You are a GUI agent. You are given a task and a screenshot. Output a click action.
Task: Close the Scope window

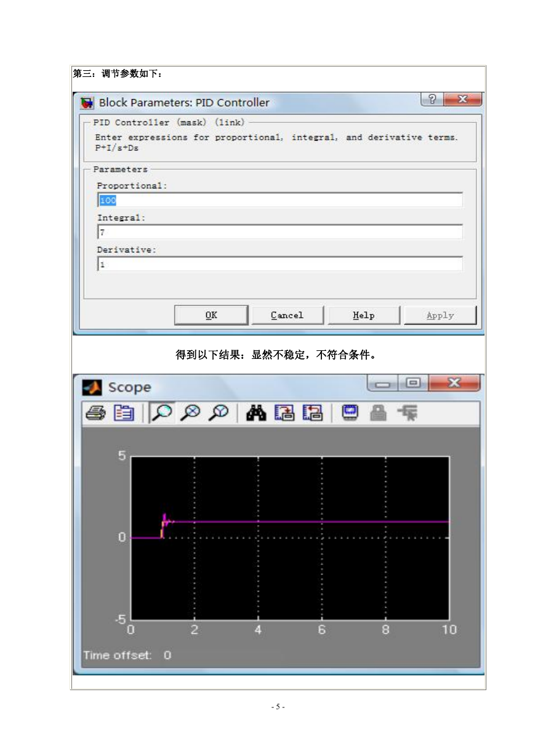pyautogui.click(x=454, y=383)
